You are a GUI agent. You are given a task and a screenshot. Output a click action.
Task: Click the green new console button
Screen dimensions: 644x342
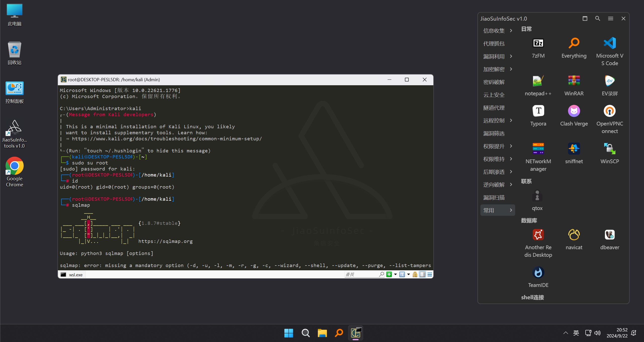389,274
